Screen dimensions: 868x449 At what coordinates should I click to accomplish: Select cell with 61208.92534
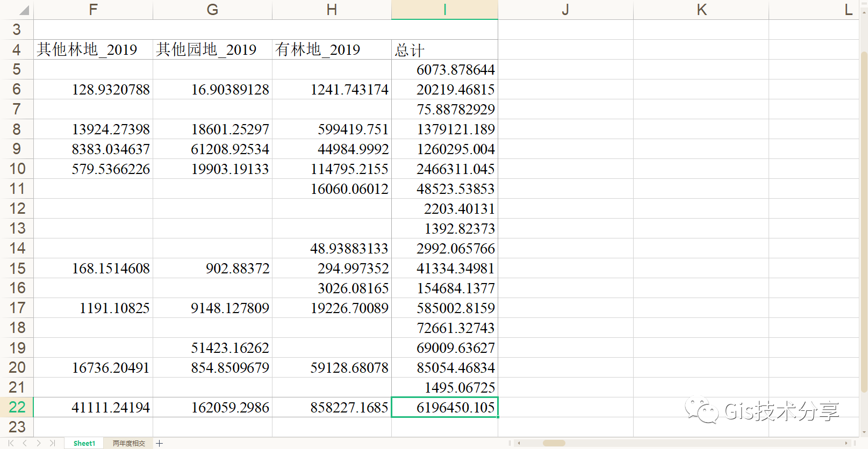(x=213, y=149)
